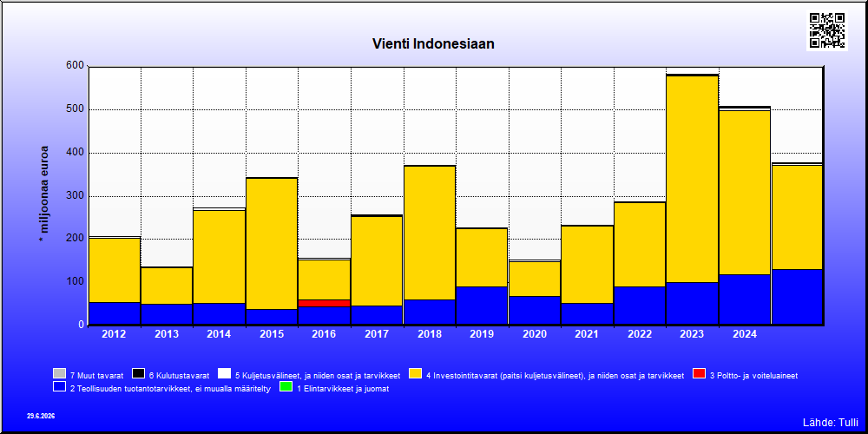Viewport: 868px width, 434px height.
Task: Click the 500 y-axis value
Action: click(76, 109)
